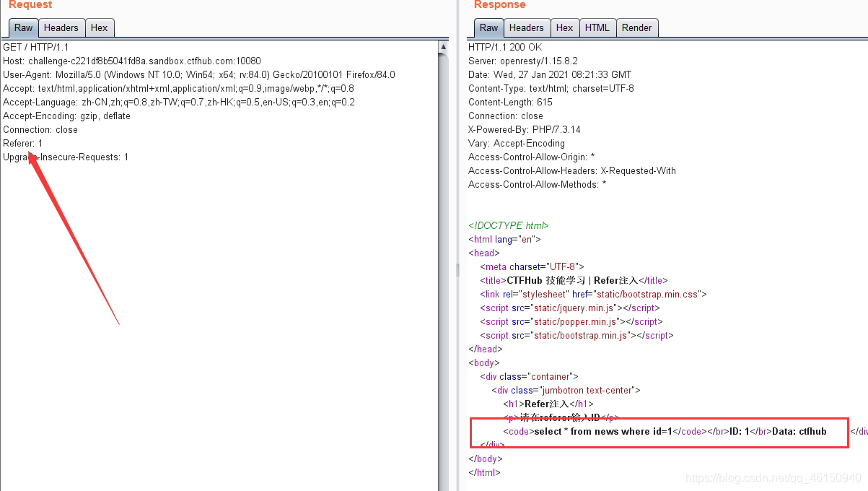
Task: Click the meta charset UTF-8 line
Action: pyautogui.click(x=532, y=267)
